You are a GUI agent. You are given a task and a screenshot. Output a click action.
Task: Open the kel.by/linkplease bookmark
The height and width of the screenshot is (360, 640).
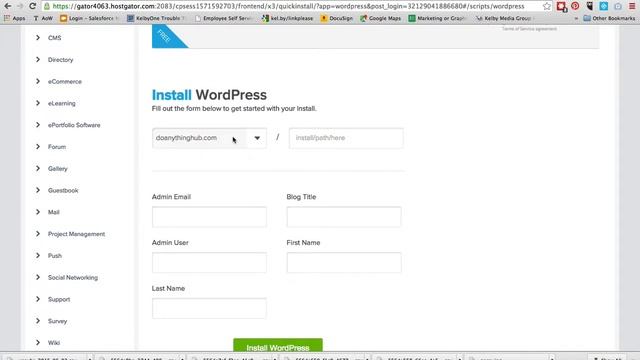pyautogui.click(x=288, y=18)
